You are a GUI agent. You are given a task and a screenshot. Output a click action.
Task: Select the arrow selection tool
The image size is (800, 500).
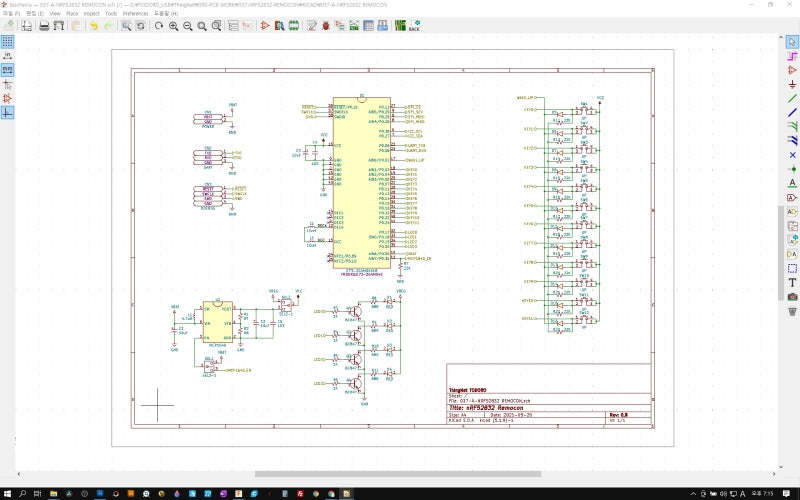[x=792, y=41]
